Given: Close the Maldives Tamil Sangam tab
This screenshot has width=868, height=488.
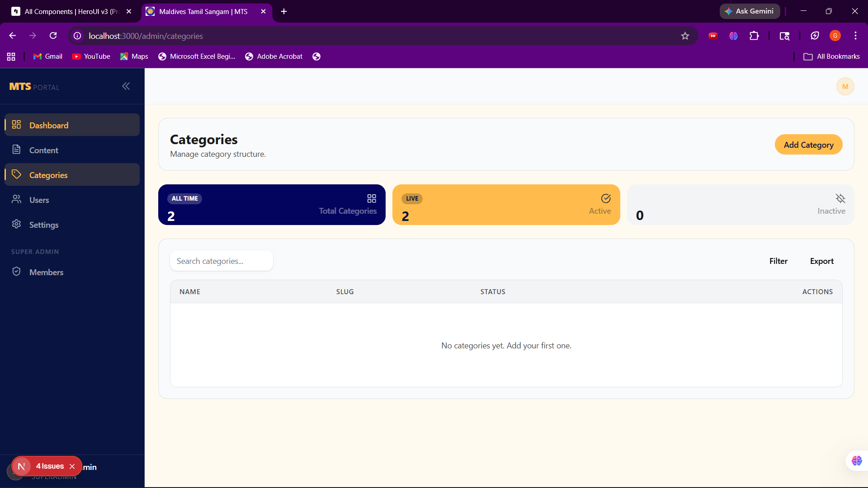Looking at the screenshot, I should tap(264, 11).
